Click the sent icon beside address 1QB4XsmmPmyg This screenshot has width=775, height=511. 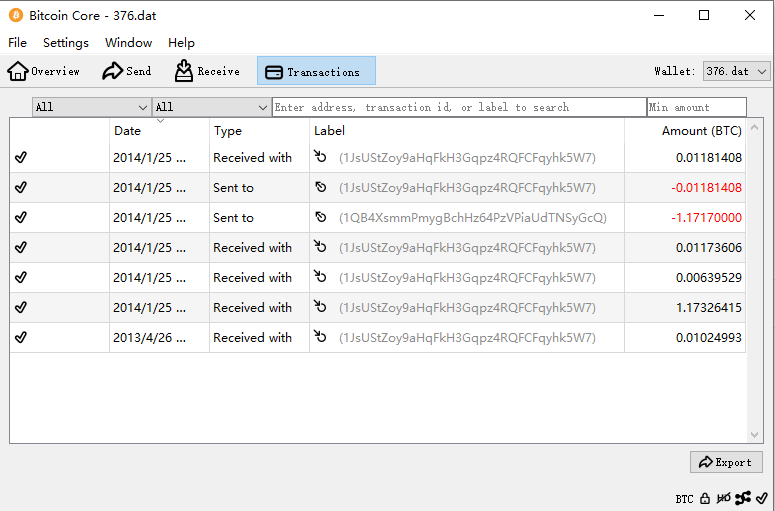click(x=321, y=217)
